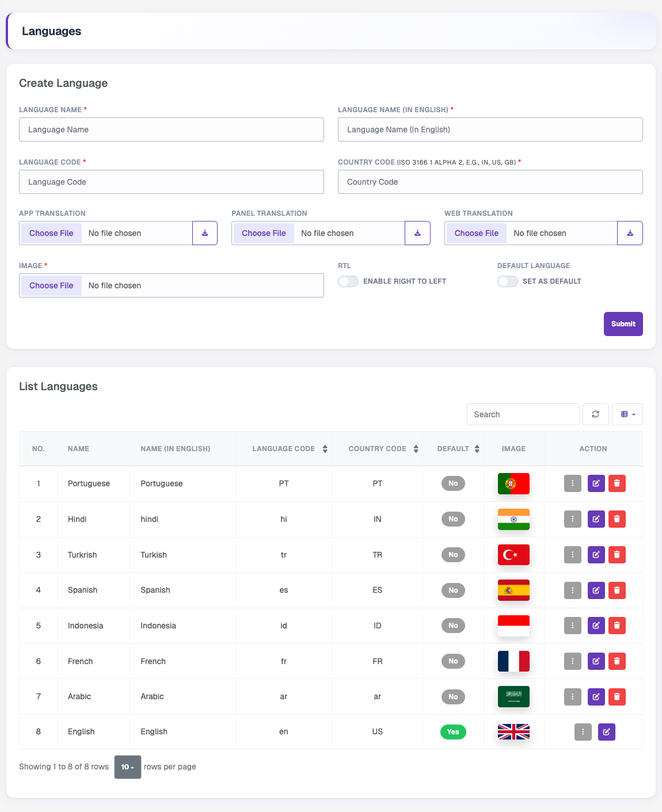Edit the Portuguese language row
662x812 pixels.
596,483
